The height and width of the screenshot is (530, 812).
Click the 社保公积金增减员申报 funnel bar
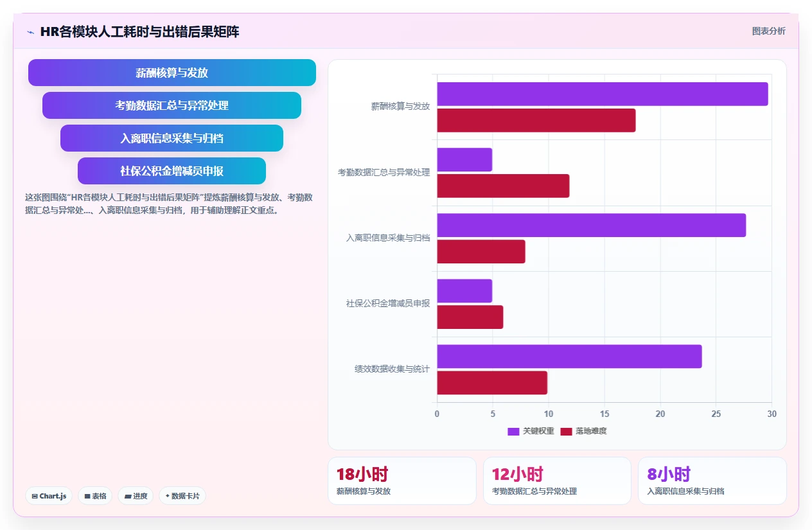point(172,171)
